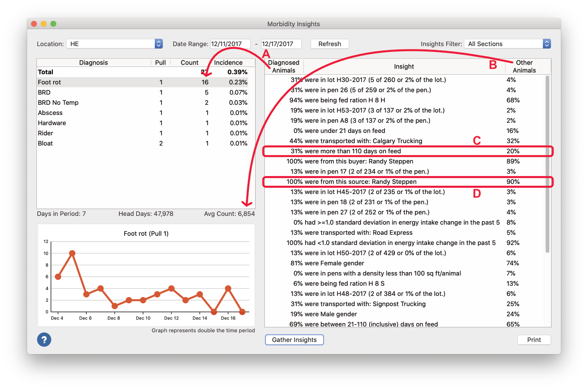Select insight 'between 21-110 (inclusive) days on feed'
This screenshot has width=588, height=390.
coord(405,324)
